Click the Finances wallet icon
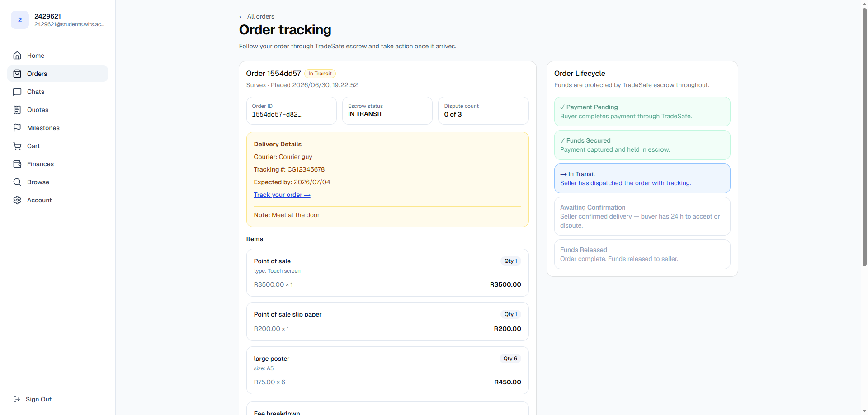Image resolution: width=868 pixels, height=415 pixels. pyautogui.click(x=17, y=164)
